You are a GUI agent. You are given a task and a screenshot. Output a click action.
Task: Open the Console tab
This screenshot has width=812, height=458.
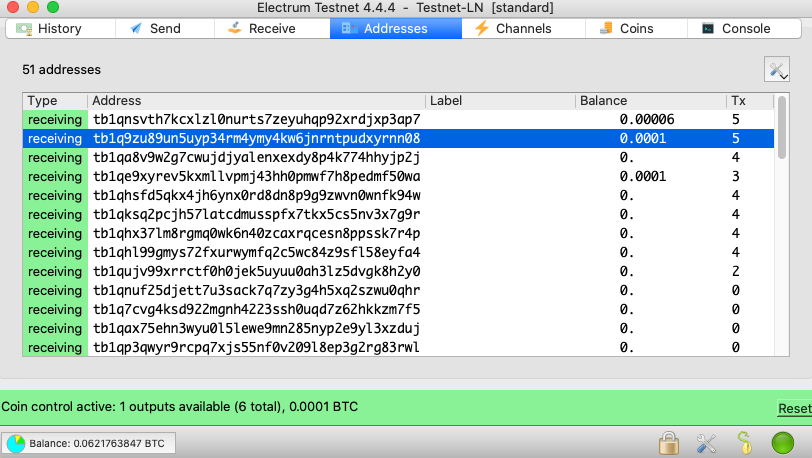point(745,28)
